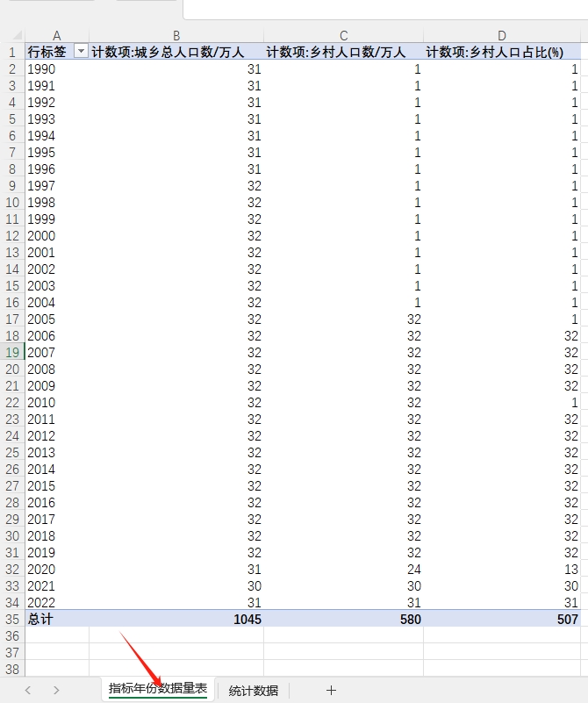Select the year 2022 cell
This screenshot has width=588, height=703.
click(x=57, y=603)
